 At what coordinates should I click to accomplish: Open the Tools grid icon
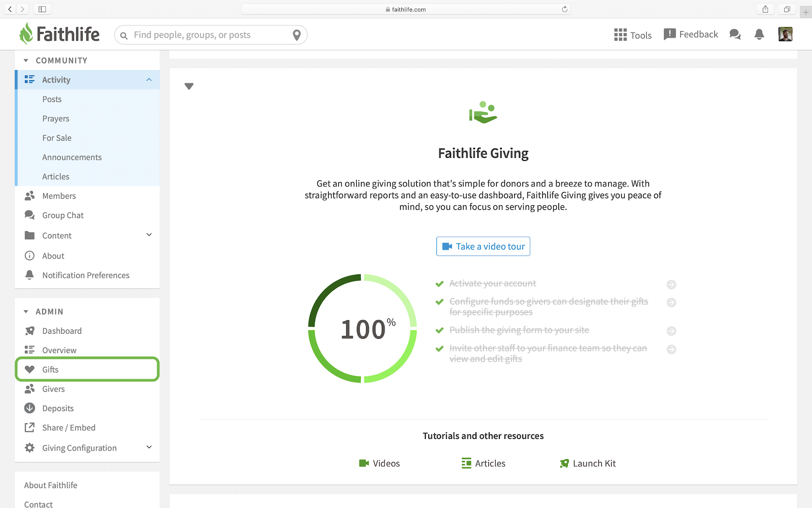pyautogui.click(x=620, y=35)
